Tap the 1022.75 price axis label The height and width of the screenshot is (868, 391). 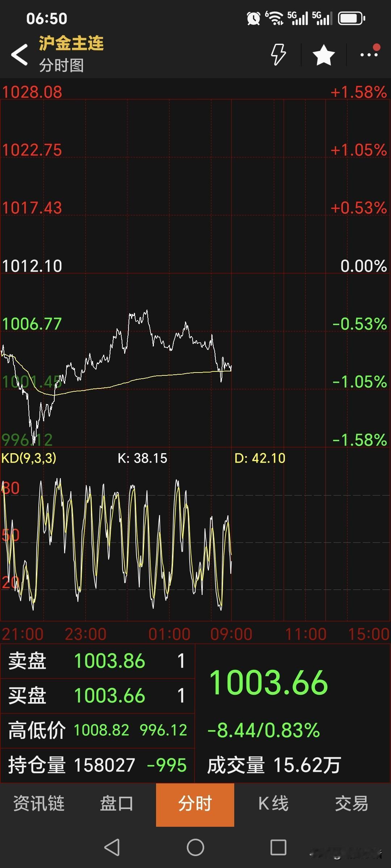tap(32, 150)
